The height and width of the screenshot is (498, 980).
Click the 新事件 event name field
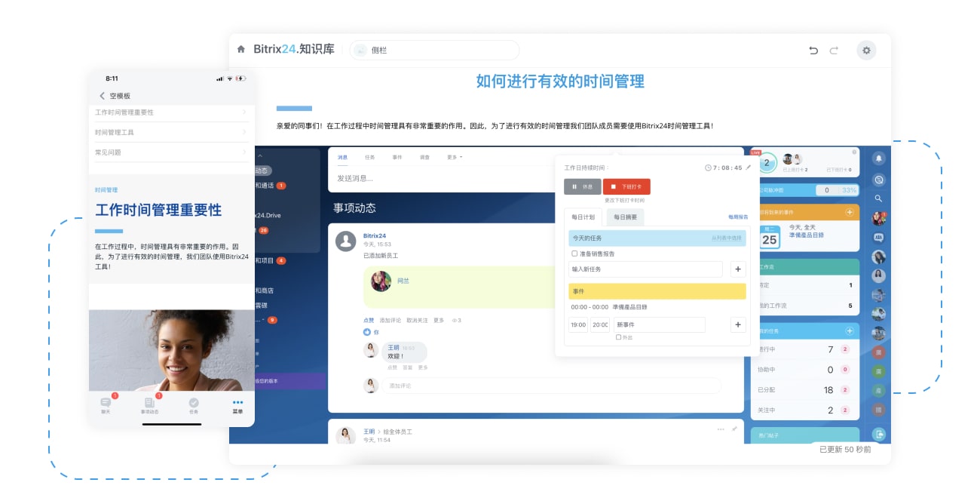pos(660,324)
